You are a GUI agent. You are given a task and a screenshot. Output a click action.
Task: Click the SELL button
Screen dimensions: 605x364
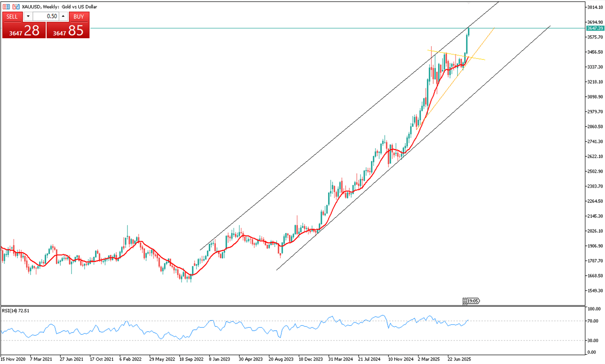tap(12, 16)
